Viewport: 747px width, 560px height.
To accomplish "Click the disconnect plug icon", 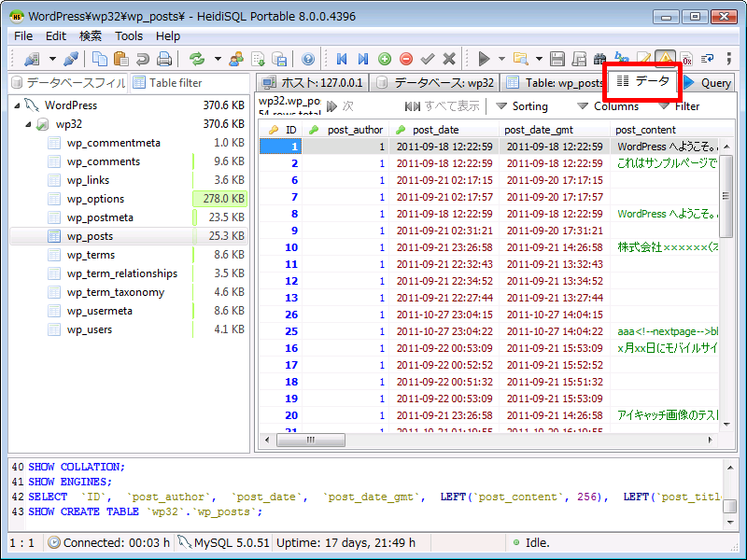I will pyautogui.click(x=72, y=59).
